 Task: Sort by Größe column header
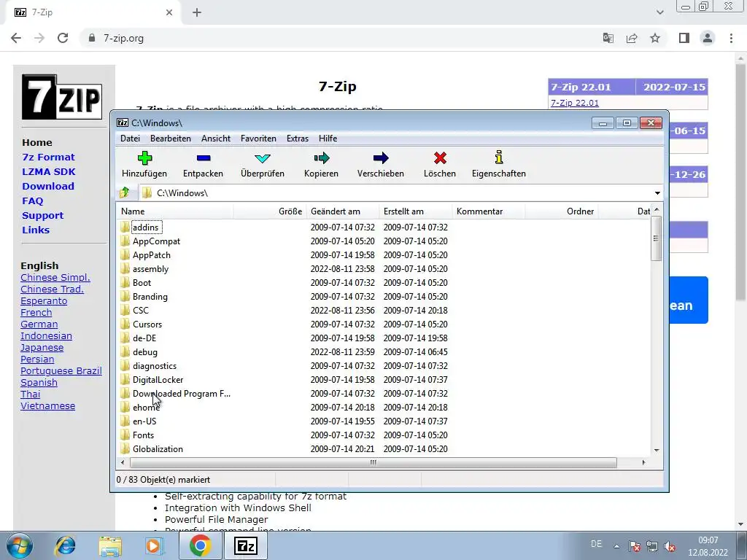[x=270, y=211]
